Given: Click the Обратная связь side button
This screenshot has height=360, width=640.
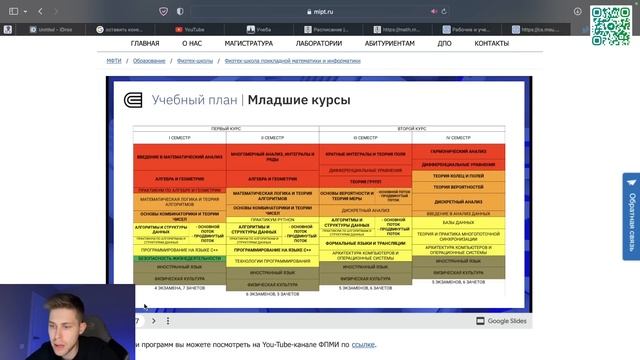Looking at the screenshot, I should click(631, 216).
